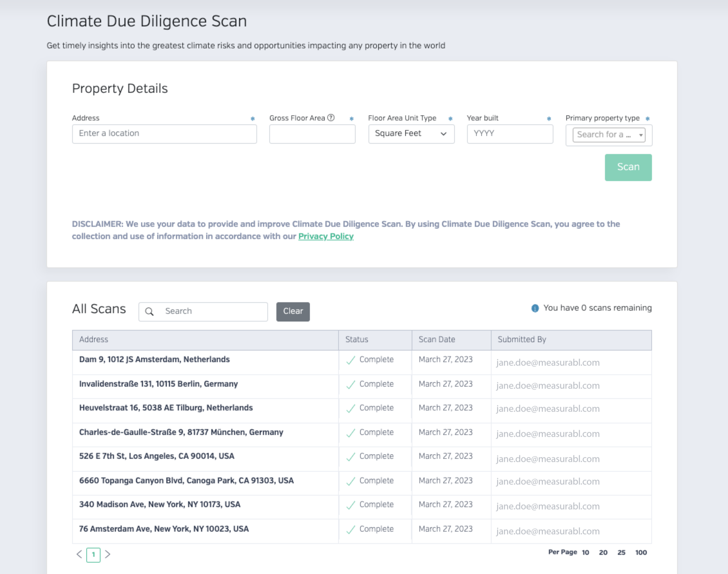This screenshot has height=574, width=728.
Task: Show 100 results per page
Action: point(641,553)
